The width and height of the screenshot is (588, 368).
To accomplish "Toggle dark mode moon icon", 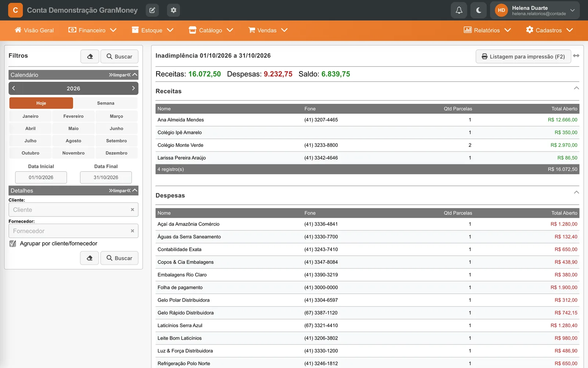I will (478, 10).
